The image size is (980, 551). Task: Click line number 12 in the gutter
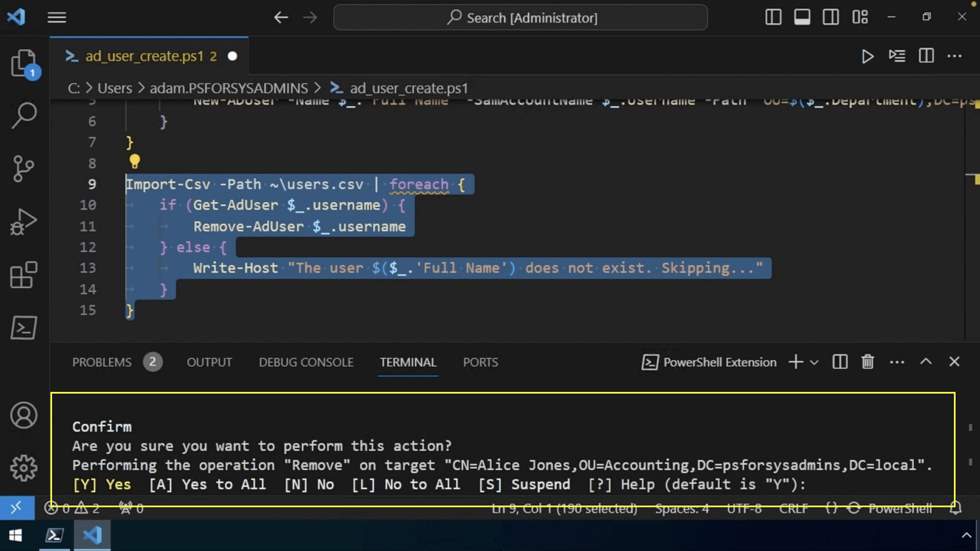88,247
